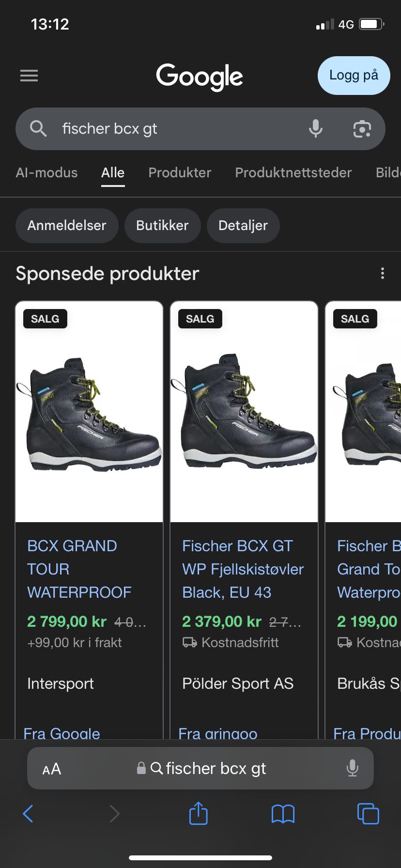
Task: Switch to the AI-modus tab
Action: tap(46, 172)
